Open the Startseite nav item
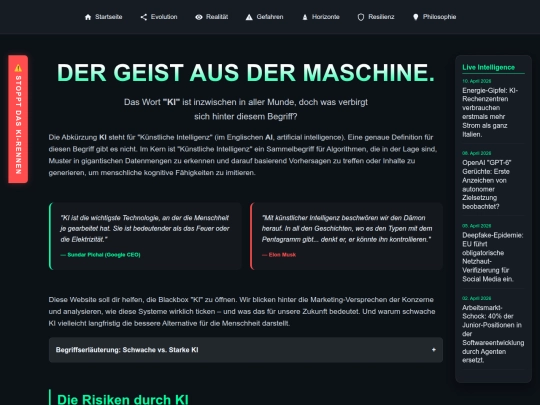This screenshot has width=540, height=405. pyautogui.click(x=103, y=17)
